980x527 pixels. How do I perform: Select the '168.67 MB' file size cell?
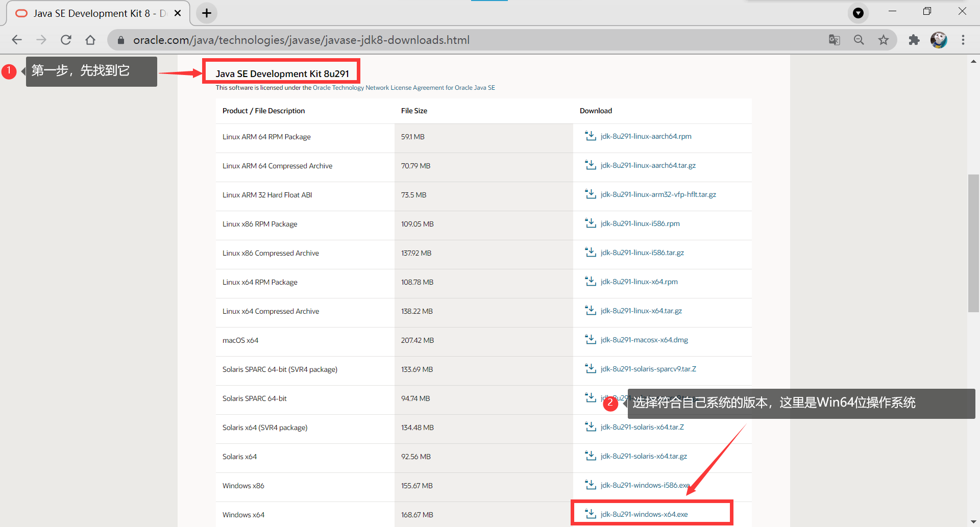(x=417, y=515)
